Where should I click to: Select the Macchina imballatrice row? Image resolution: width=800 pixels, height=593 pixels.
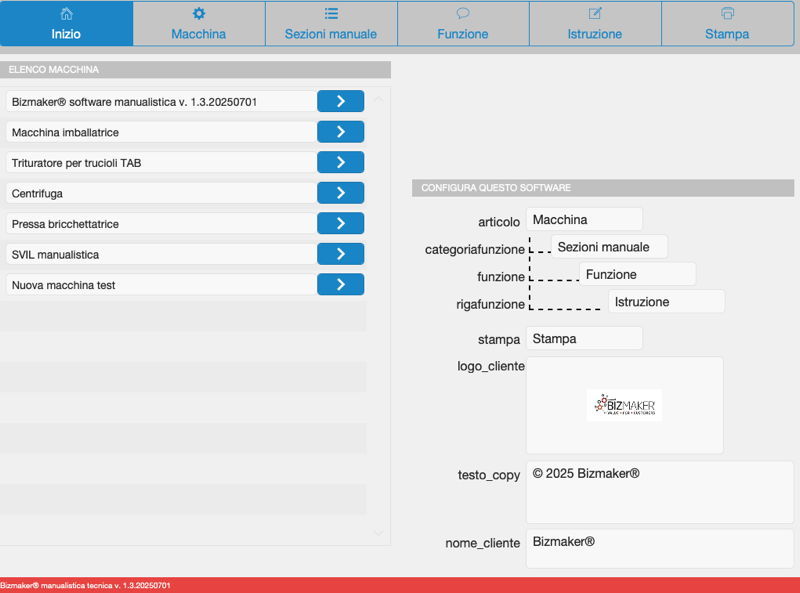161,132
